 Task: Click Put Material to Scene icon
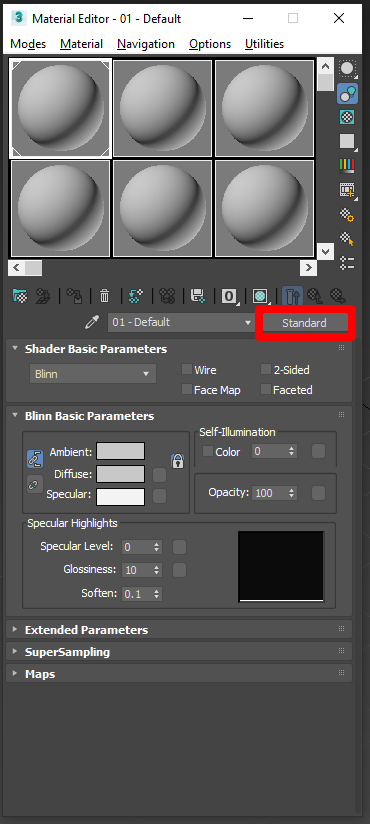pos(42,296)
